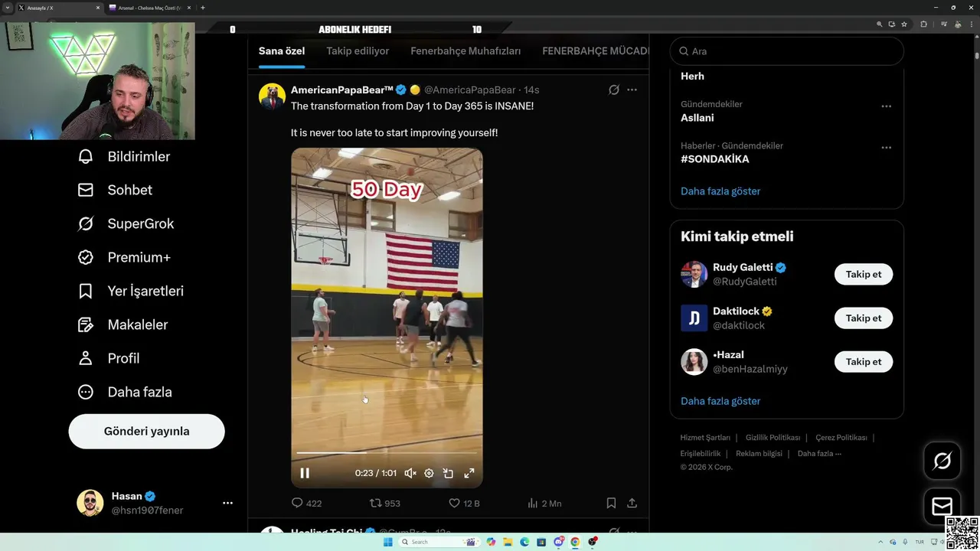Open floating Grok button
The width and height of the screenshot is (980, 551).
tap(942, 461)
